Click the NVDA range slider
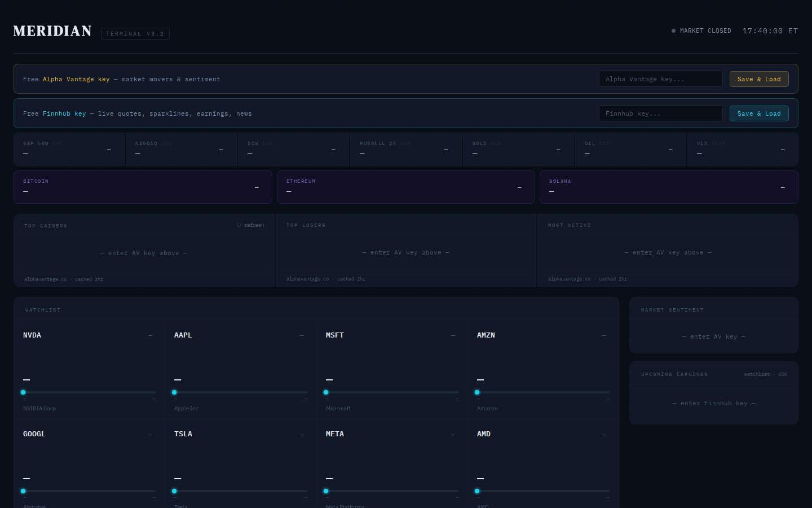 point(89,392)
